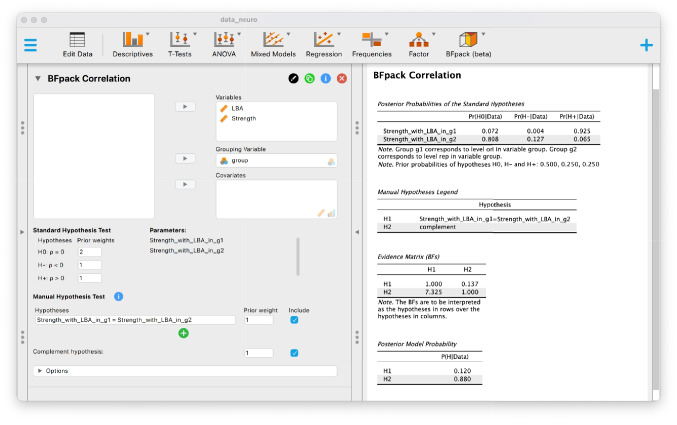Click the arrow to assign Grouping Variable
The image size is (677, 425).
coord(185,159)
